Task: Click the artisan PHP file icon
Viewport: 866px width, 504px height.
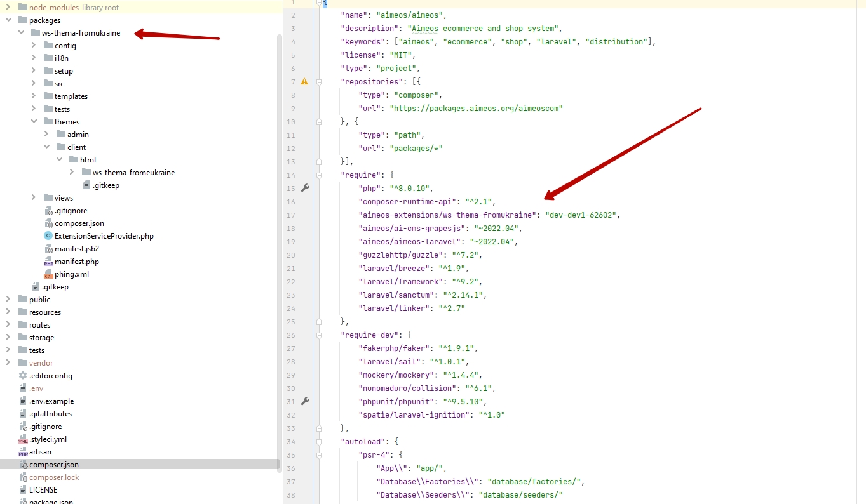Action: [x=23, y=452]
